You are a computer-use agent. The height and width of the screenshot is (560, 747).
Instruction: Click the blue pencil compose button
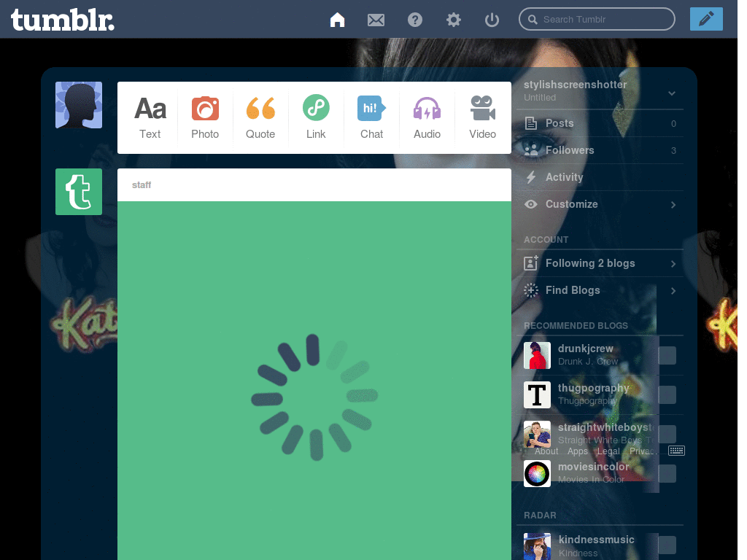tap(706, 19)
